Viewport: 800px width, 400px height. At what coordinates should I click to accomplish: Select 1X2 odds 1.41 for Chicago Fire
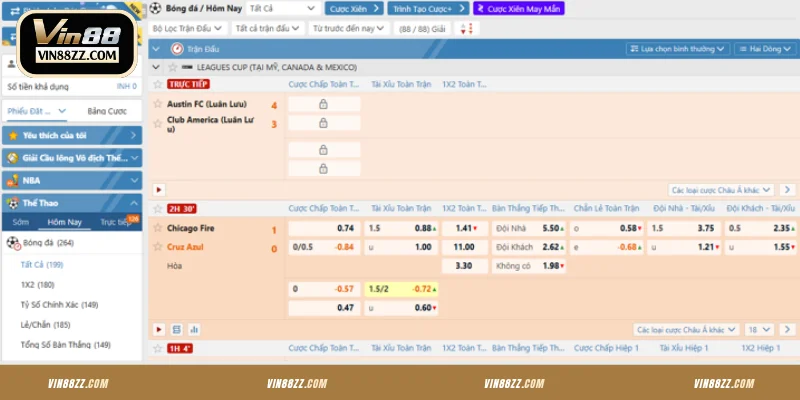[465, 228]
